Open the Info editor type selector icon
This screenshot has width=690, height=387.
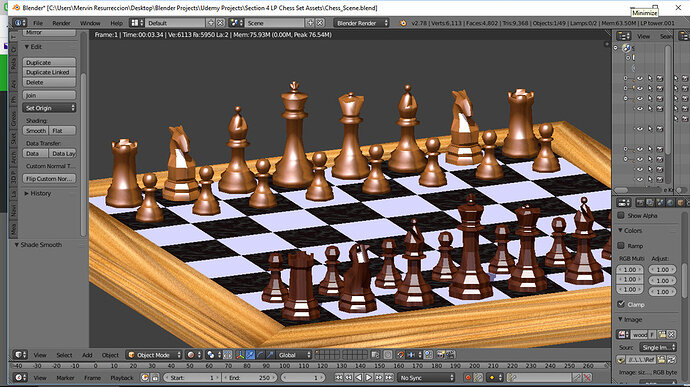click(x=20, y=23)
